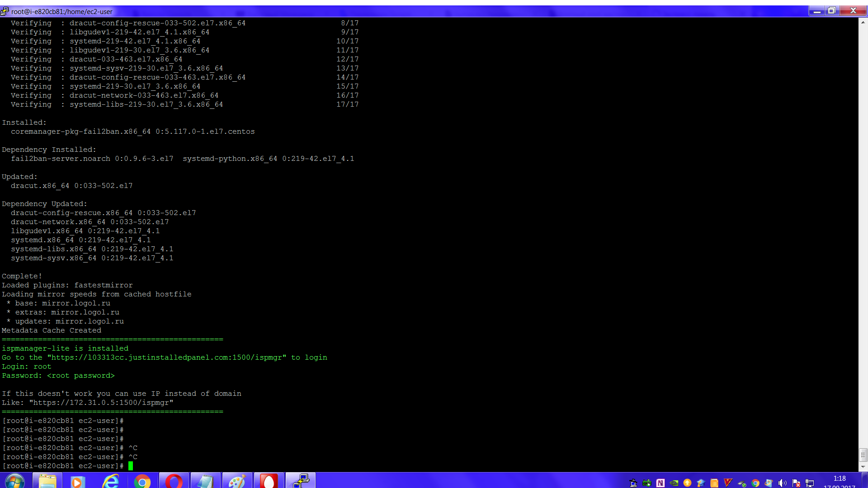Image resolution: width=868 pixels, height=488 pixels.
Task: Select the active PuTTY taskbar button
Action: 301,481
